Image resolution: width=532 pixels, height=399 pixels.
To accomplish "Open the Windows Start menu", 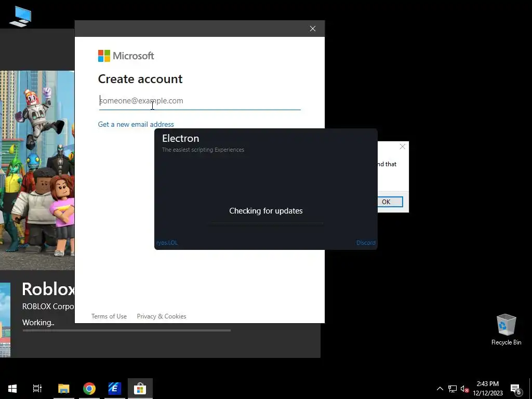I will pyautogui.click(x=12, y=389).
